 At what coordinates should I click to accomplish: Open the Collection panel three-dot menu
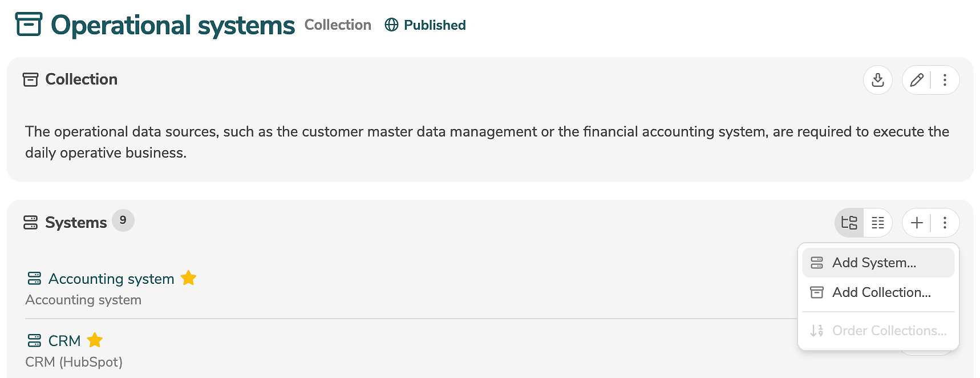[945, 80]
